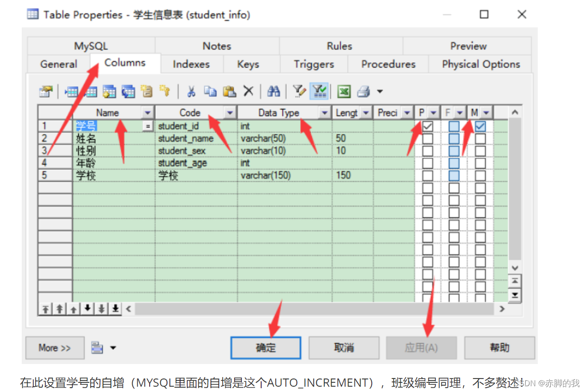The width and height of the screenshot is (587, 392).
Task: Click move-row-down-one-page double arrow icon
Action: click(x=101, y=309)
